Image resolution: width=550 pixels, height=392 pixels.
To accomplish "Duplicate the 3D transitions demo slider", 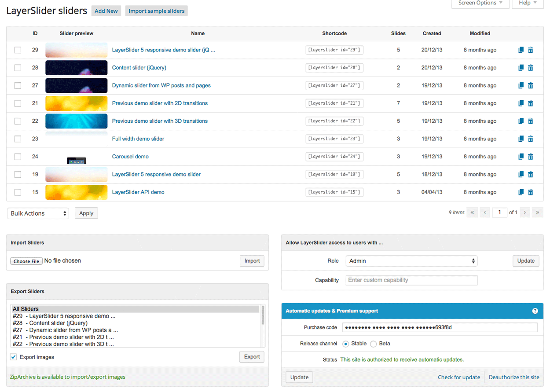I will [521, 121].
